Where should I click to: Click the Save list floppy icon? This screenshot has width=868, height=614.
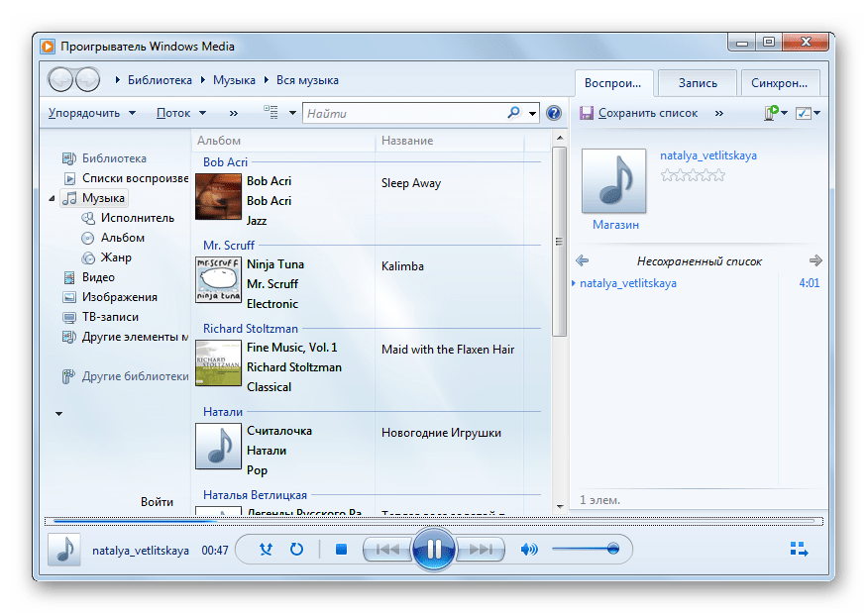(x=587, y=113)
